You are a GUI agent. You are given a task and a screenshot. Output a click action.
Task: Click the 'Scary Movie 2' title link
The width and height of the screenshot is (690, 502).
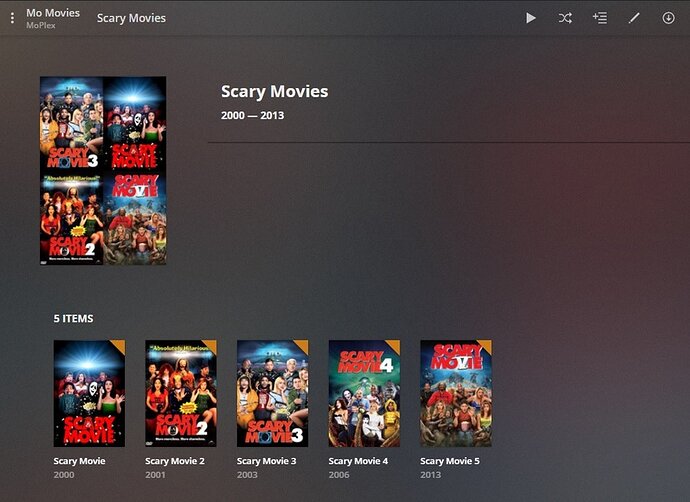175,461
